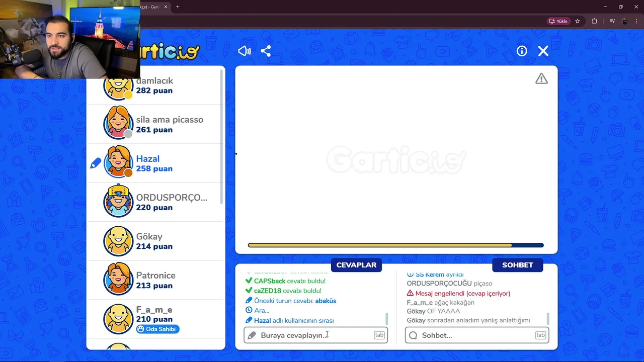Bookmark the page with star icon
The height and width of the screenshot is (362, 644).
[578, 21]
